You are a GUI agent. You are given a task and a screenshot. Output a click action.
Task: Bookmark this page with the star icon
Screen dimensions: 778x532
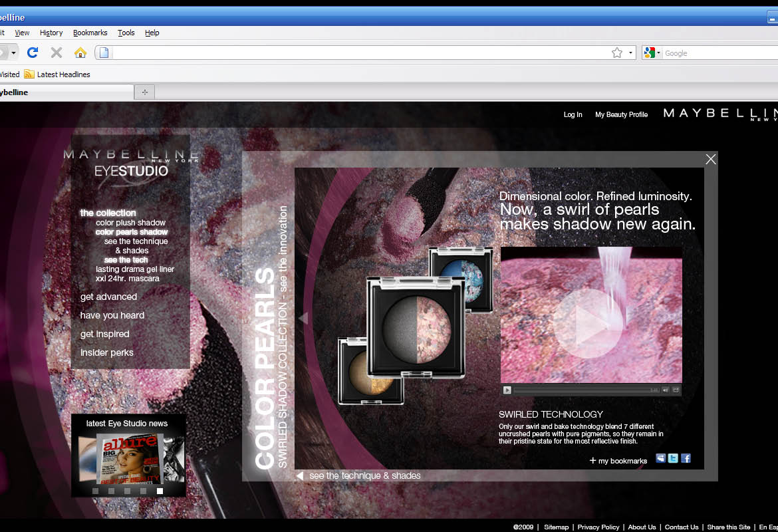pos(616,53)
